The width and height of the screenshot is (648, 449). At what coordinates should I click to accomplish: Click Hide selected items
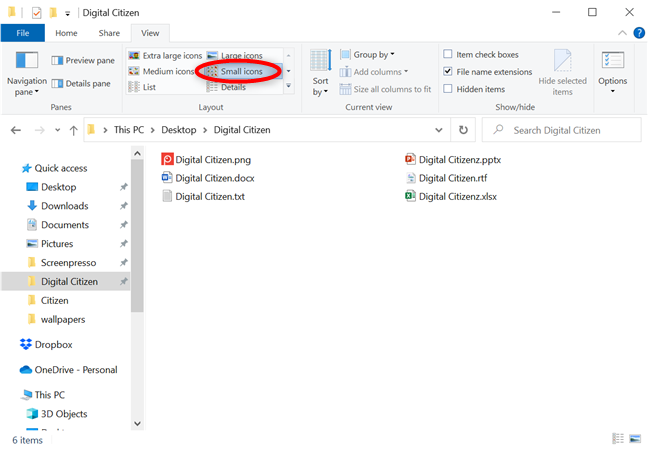pos(562,73)
